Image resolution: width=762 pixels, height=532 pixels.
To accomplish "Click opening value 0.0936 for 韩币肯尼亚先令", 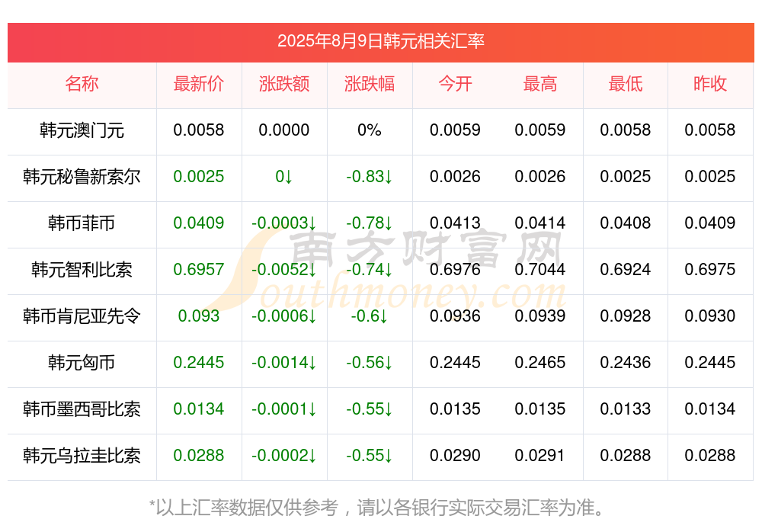I will coord(455,316).
